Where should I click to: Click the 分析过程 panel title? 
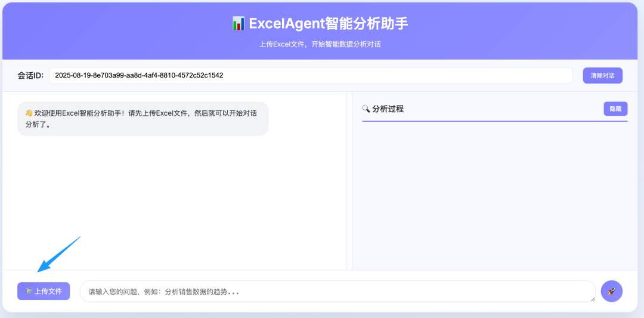click(388, 109)
